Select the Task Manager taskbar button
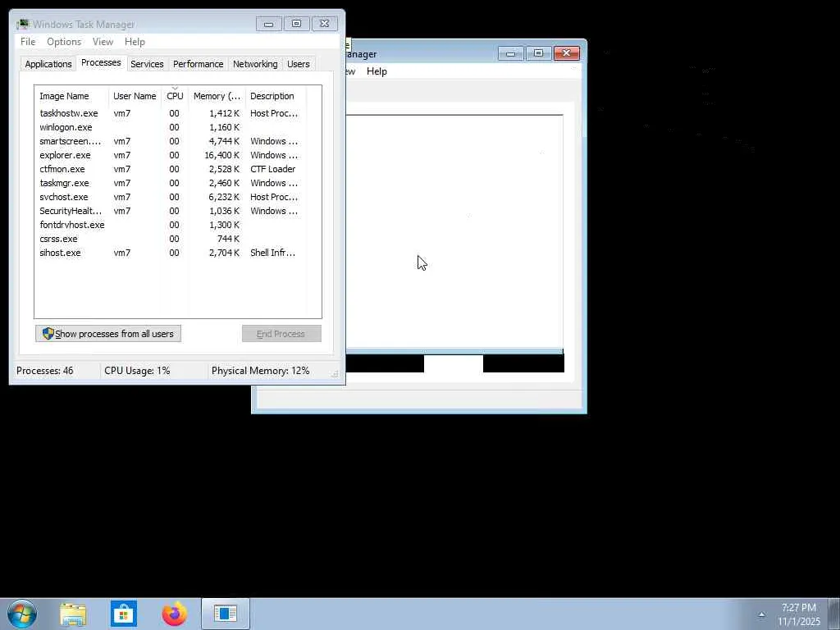 [226, 614]
